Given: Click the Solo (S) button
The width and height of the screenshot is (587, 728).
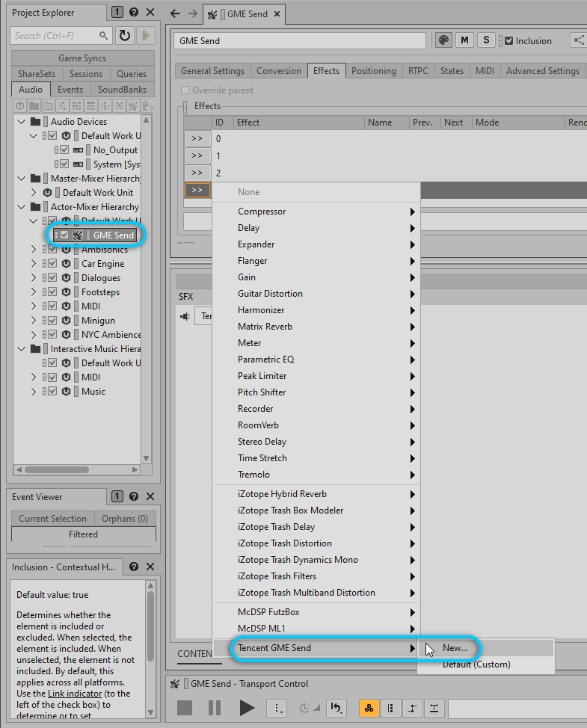Looking at the screenshot, I should click(x=486, y=40).
